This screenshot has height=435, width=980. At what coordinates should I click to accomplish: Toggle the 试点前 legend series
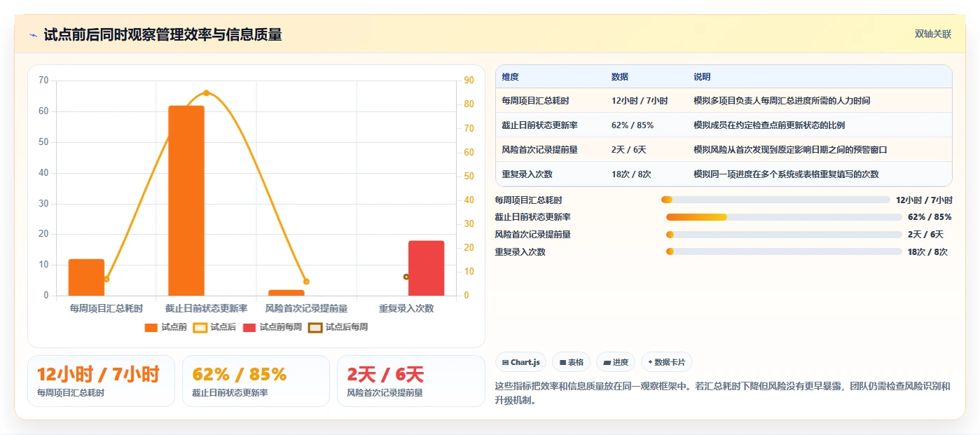(165, 327)
